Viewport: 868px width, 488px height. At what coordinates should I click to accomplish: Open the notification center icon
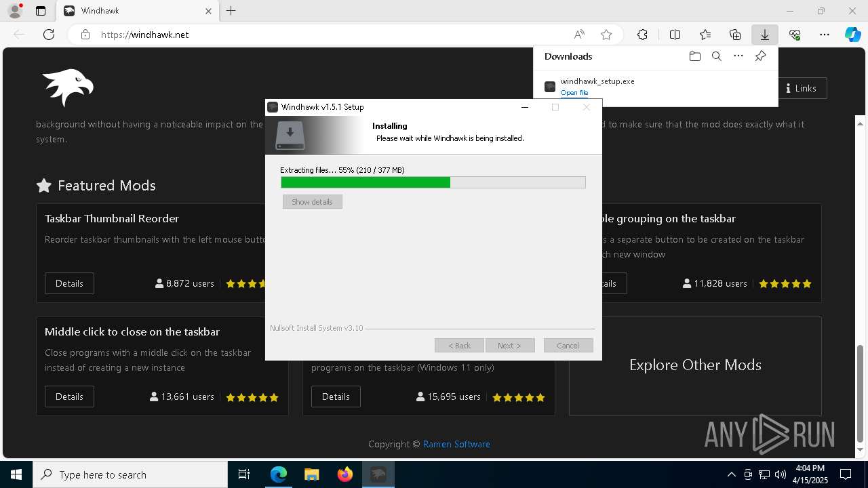click(846, 474)
